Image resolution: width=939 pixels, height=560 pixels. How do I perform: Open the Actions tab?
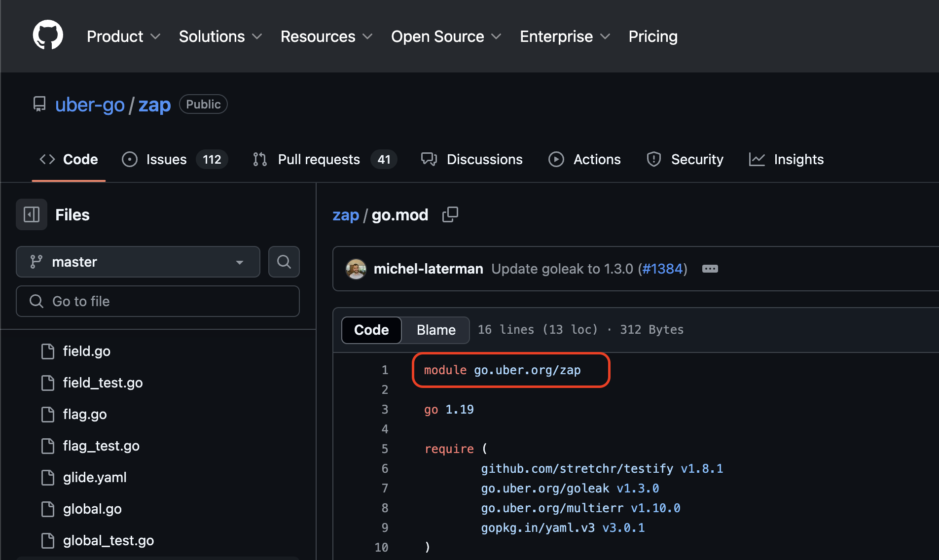[x=584, y=159]
